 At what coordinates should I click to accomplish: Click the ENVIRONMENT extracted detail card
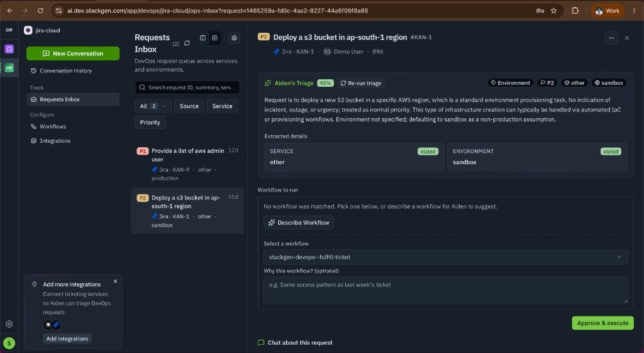tap(537, 157)
